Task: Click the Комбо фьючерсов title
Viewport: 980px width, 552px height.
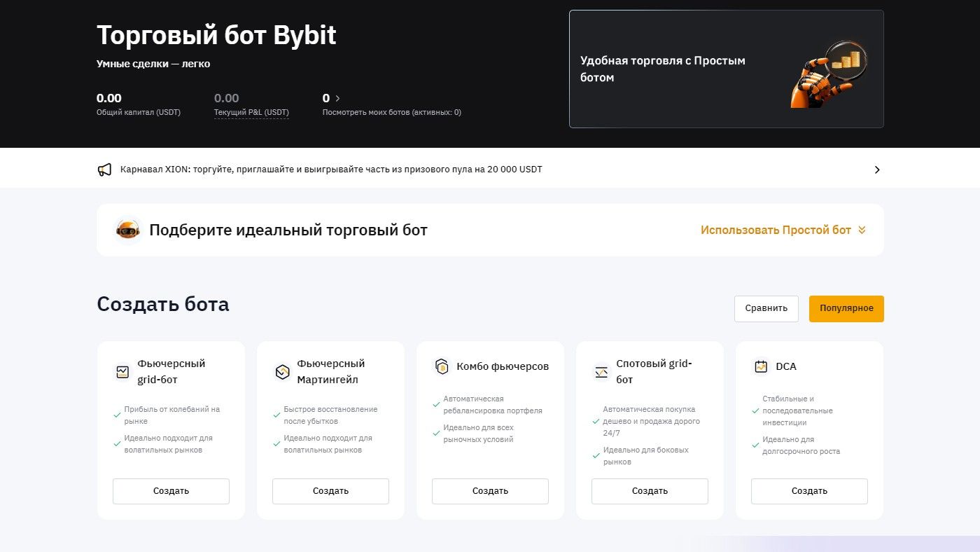Action: coord(503,366)
